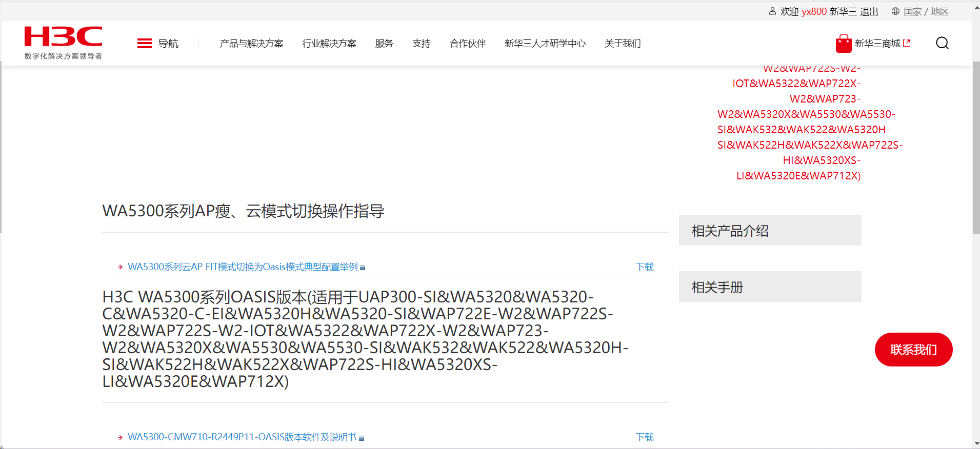Image resolution: width=980 pixels, height=449 pixels.
Task: Click red arrow bullet before WA5300-CMW710-R2449P11 link
Action: click(120, 437)
